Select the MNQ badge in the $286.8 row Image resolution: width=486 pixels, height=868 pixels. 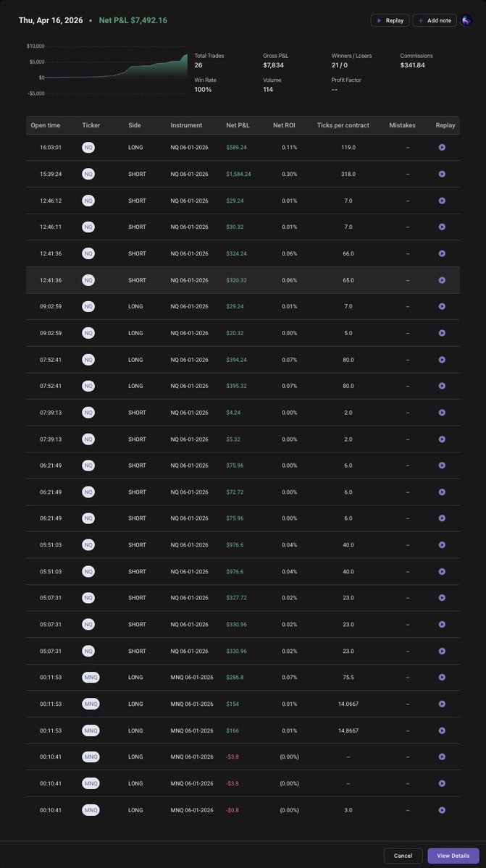91,677
